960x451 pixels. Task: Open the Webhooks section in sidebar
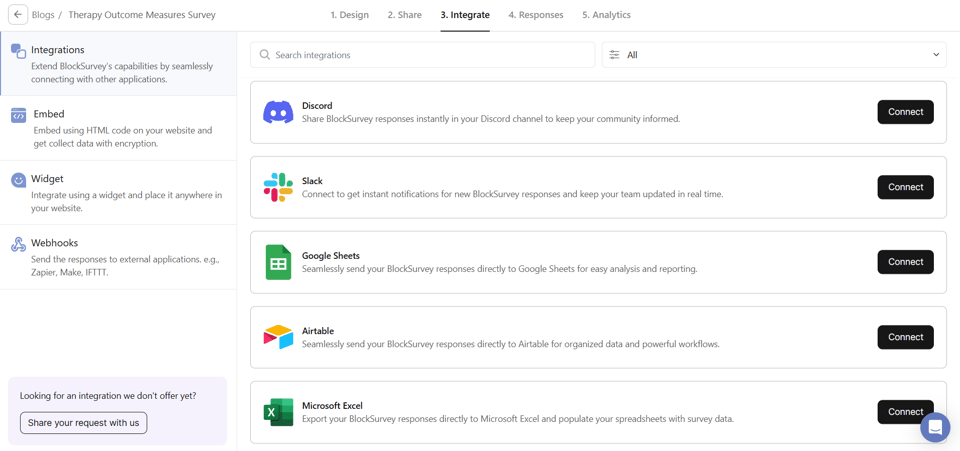click(118, 257)
